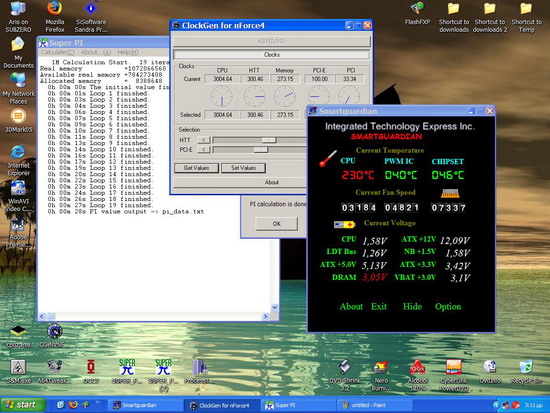This screenshot has height=413, width=550.
Task: Launch the OCCT desktop icon
Action: coord(91,371)
